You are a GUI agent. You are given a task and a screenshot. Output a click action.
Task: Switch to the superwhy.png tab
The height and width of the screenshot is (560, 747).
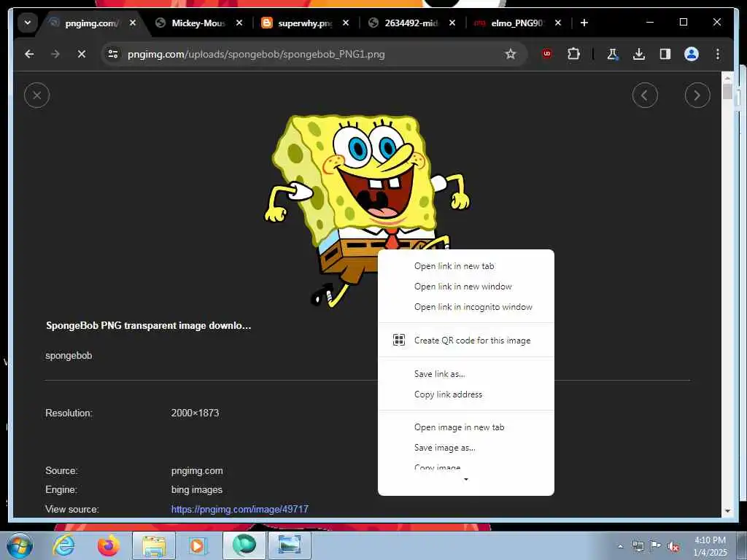point(306,23)
